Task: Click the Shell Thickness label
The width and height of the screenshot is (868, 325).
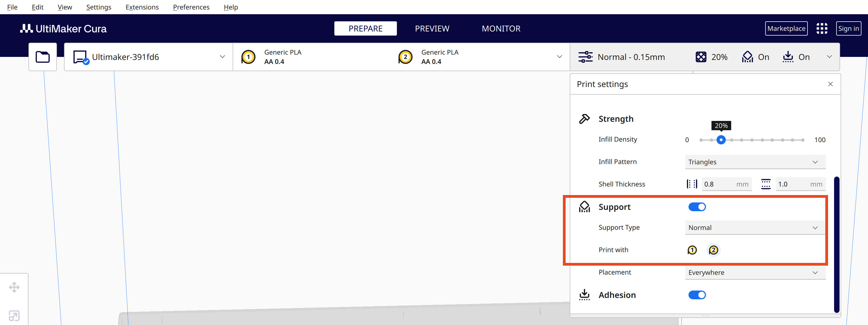Action: (622, 184)
